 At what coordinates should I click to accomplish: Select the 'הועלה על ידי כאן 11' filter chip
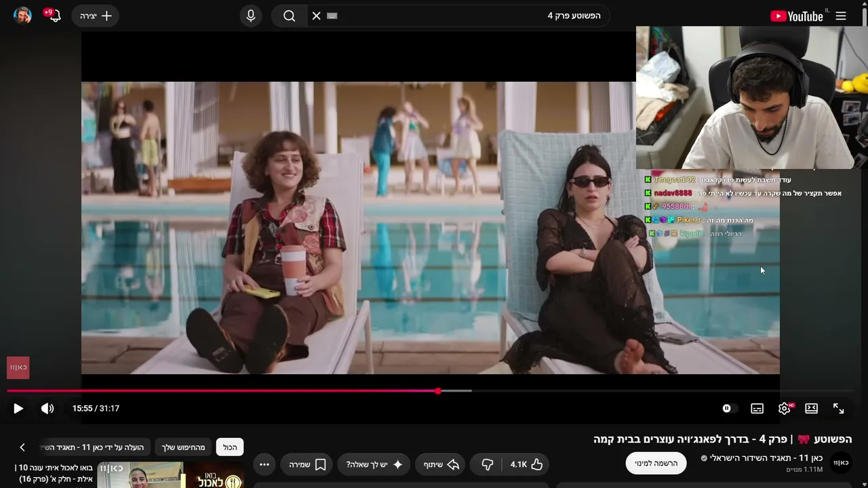tap(95, 447)
